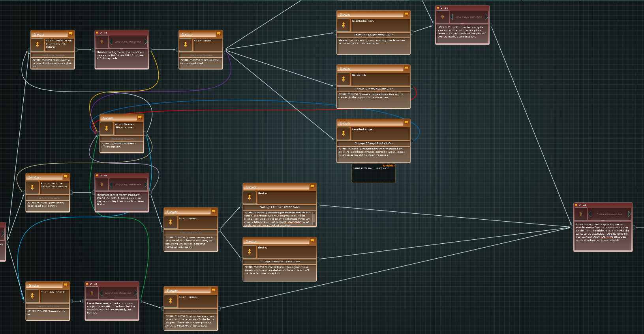
Task: Click pin icon in 'Stay in the car' node
Action: (32, 296)
